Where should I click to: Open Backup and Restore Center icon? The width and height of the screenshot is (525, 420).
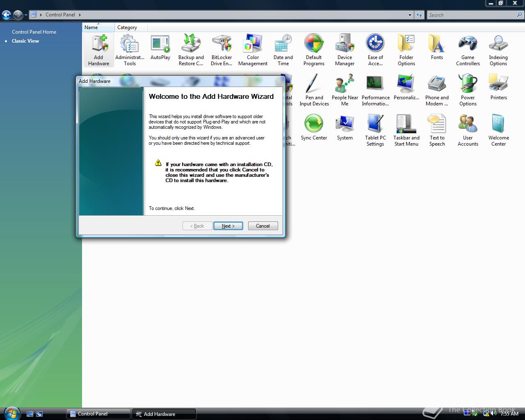(x=191, y=50)
